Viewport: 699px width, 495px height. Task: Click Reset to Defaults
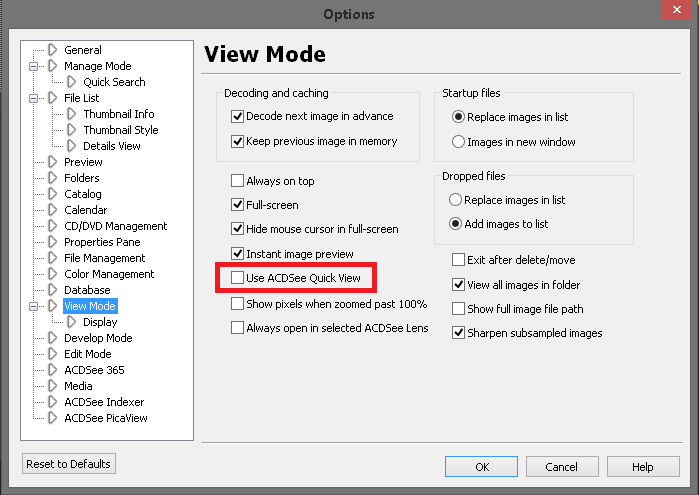(x=69, y=464)
